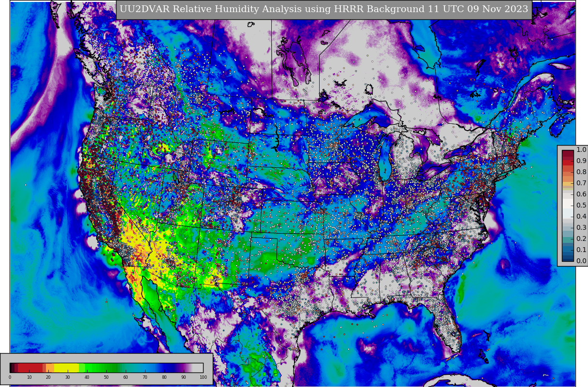588x387 pixels.
Task: Click the 0.1 label on vertical colorbar
Action: (x=581, y=250)
